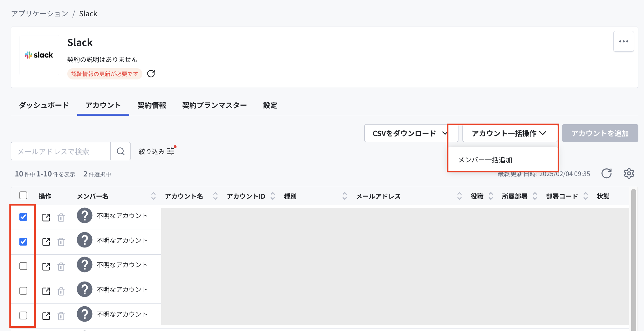Image resolution: width=644 pixels, height=331 pixels.
Task: Check the third row's checkbox
Action: pos(23,266)
